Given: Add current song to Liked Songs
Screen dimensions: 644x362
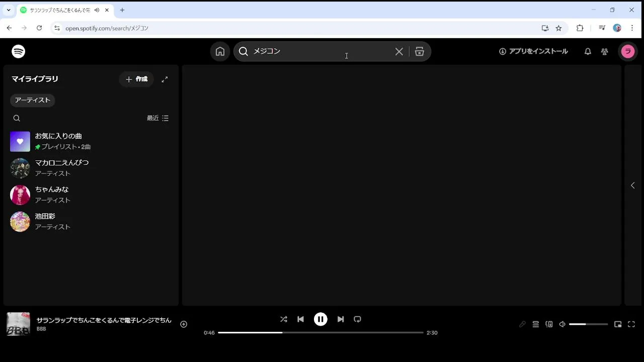Looking at the screenshot, I should 184,324.
